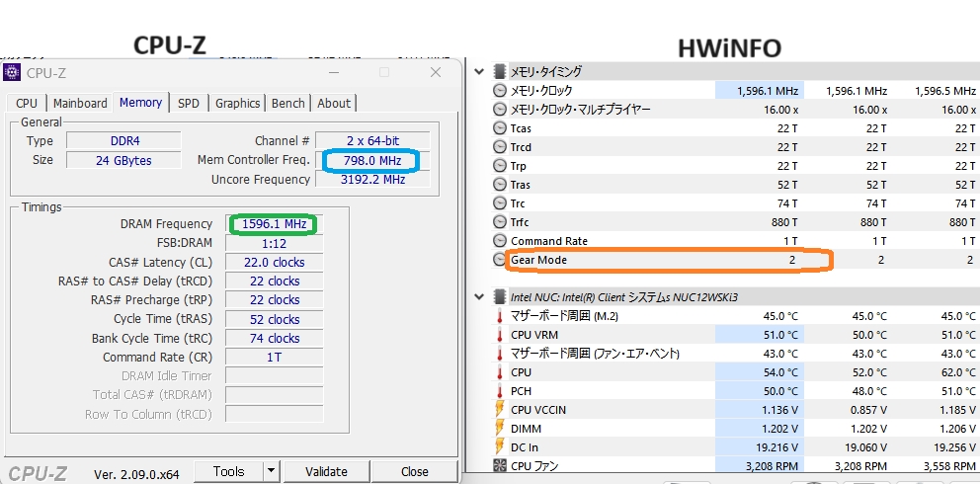Click the Tools button
Screen dimensions: 980x484
[228, 471]
